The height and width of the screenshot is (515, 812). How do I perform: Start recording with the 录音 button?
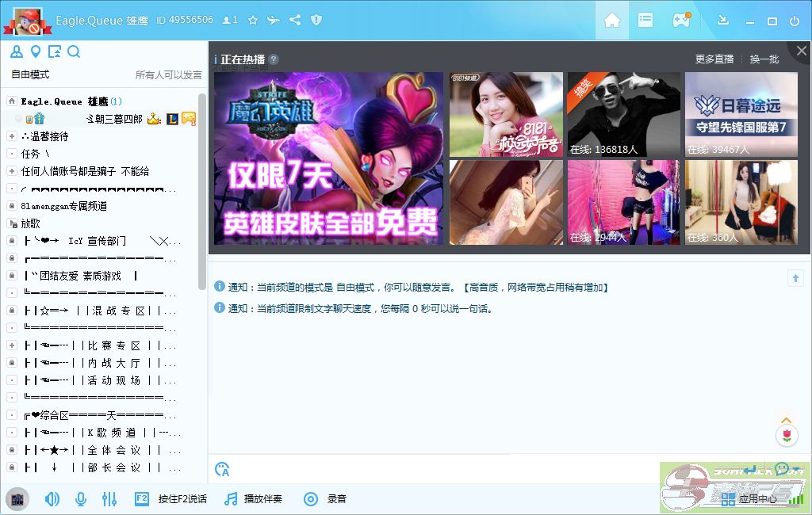pyautogui.click(x=324, y=499)
